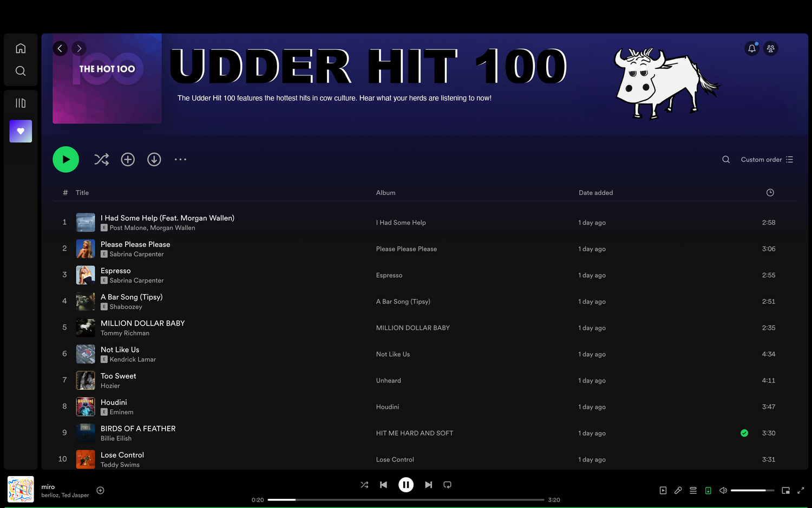Image resolution: width=812 pixels, height=508 pixels.
Task: Open the now playing miro cover art
Action: pyautogui.click(x=21, y=490)
